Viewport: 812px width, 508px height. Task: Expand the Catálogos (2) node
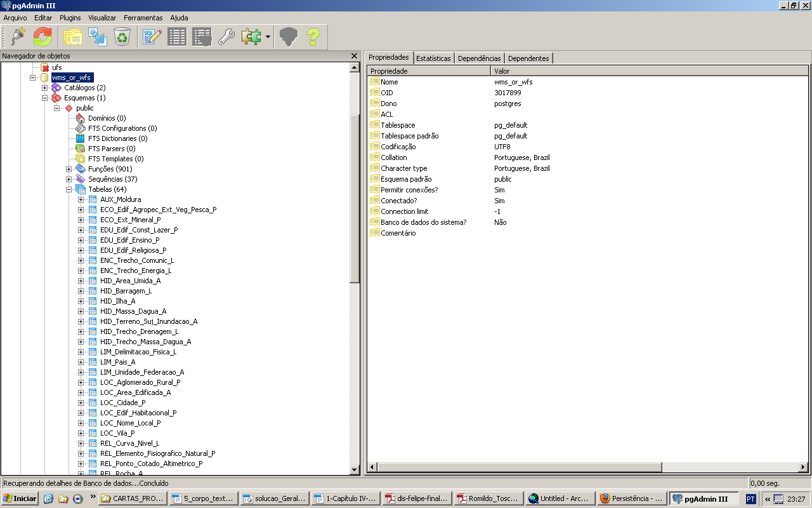pyautogui.click(x=45, y=88)
